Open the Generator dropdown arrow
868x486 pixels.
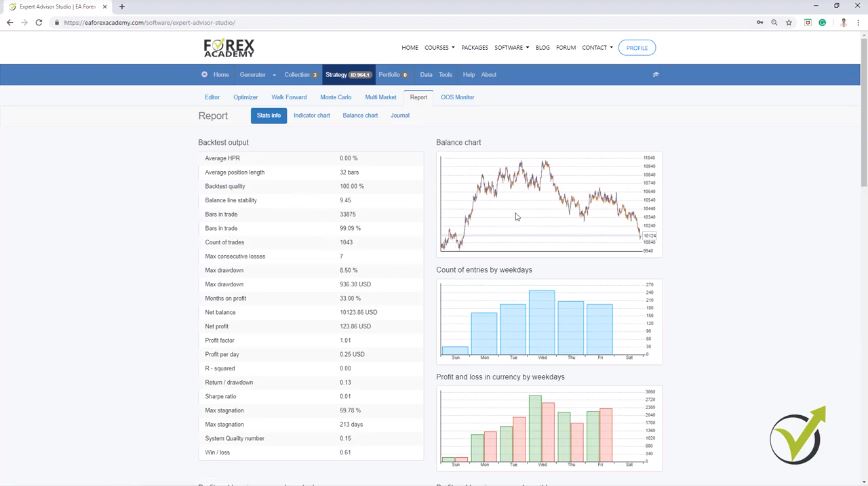[x=274, y=75]
